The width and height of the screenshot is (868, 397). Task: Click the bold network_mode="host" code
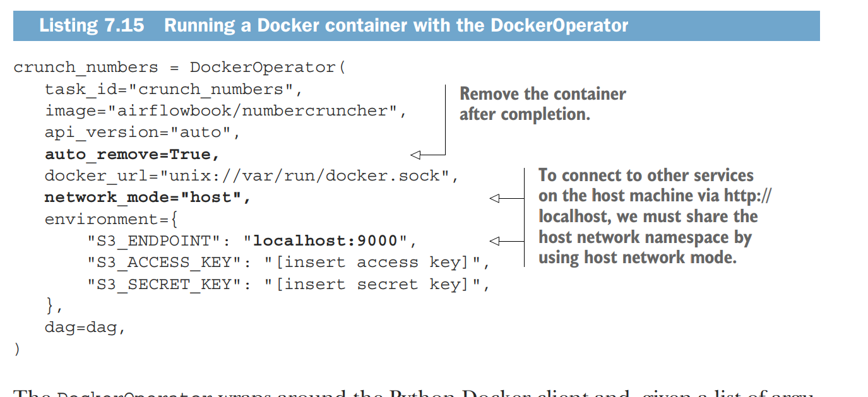(148, 198)
